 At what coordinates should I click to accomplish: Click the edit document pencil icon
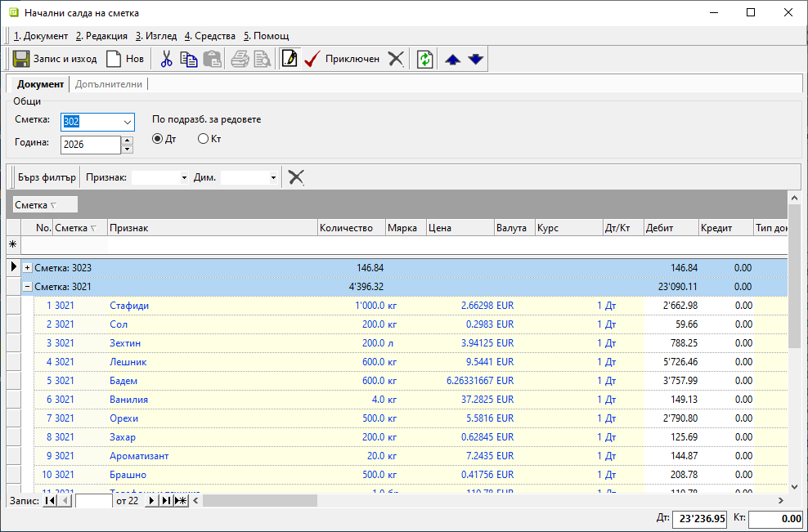tap(289, 59)
